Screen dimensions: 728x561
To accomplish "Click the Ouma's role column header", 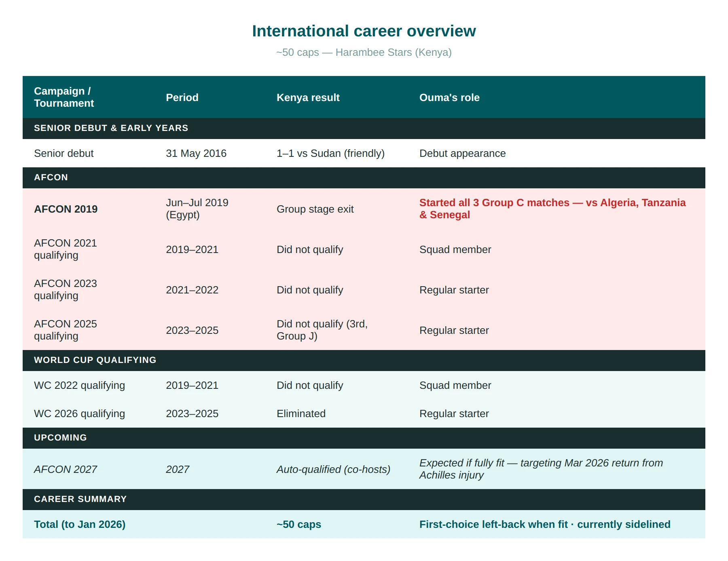I will pyautogui.click(x=449, y=97).
